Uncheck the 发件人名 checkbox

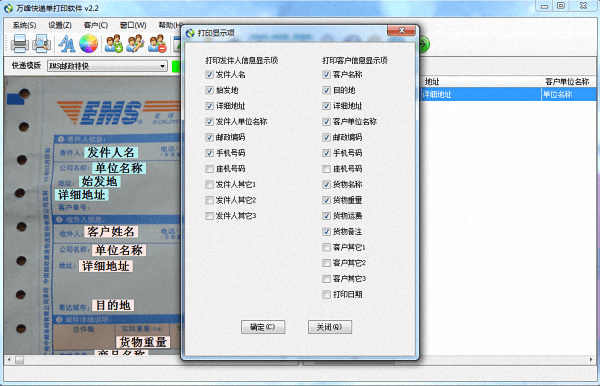click(209, 75)
